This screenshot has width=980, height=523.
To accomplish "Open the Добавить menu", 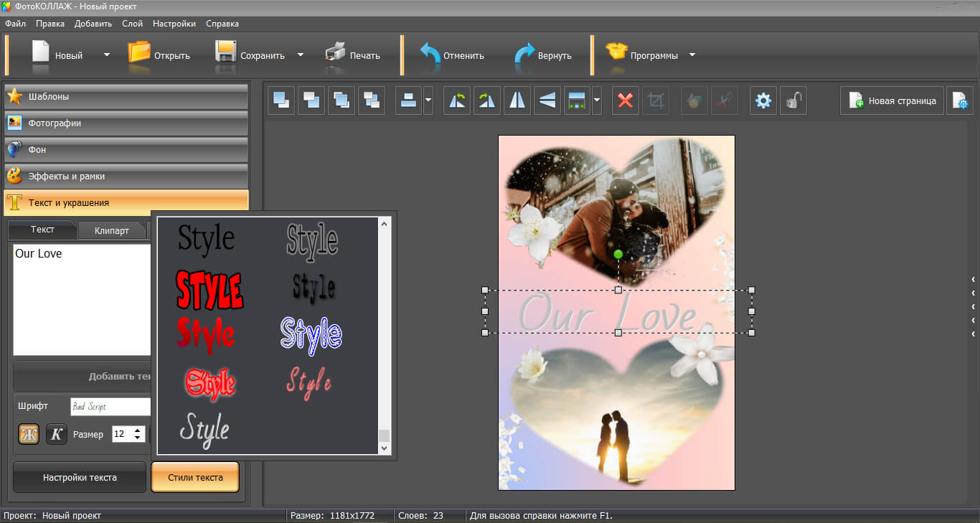I will [x=93, y=24].
